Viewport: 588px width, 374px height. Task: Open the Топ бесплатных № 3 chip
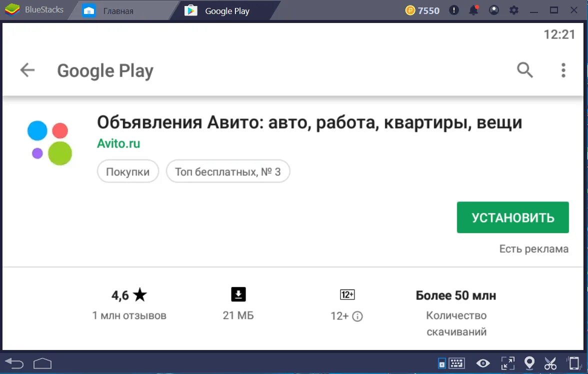[x=228, y=171]
